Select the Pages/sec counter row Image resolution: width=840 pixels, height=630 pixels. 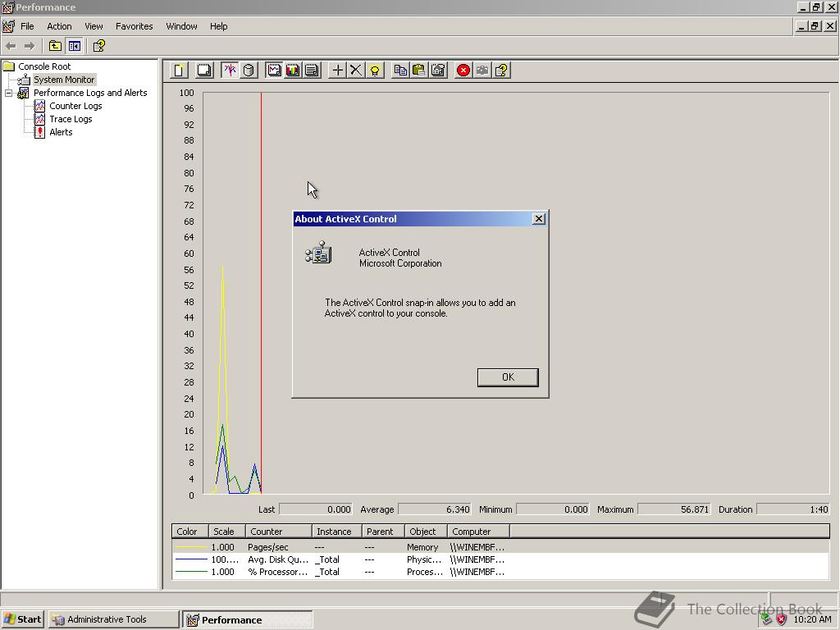(x=500, y=547)
